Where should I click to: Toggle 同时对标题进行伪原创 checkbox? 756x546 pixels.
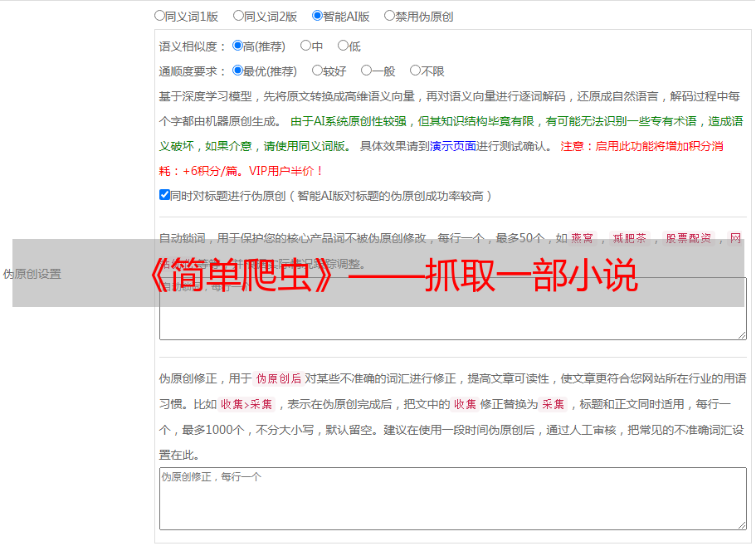164,195
